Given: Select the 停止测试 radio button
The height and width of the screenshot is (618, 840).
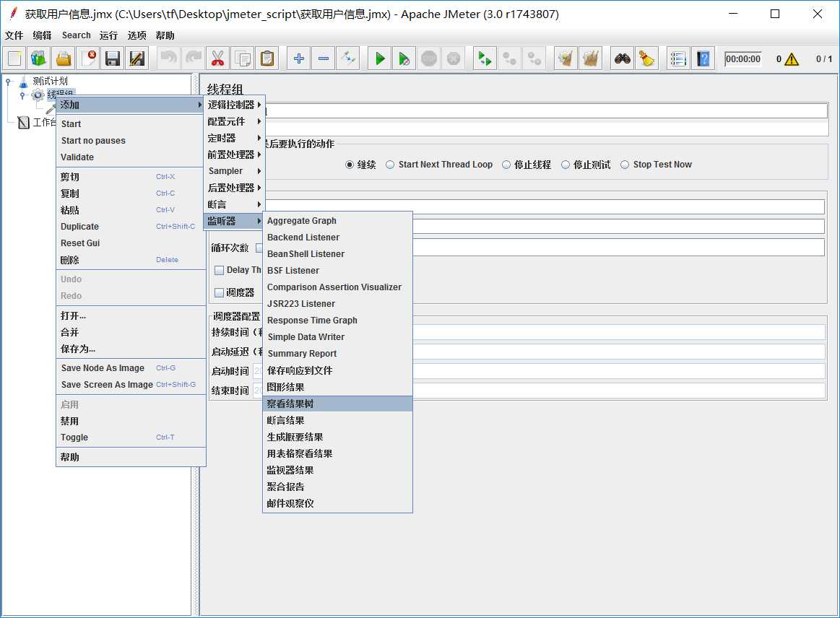Looking at the screenshot, I should (566, 165).
